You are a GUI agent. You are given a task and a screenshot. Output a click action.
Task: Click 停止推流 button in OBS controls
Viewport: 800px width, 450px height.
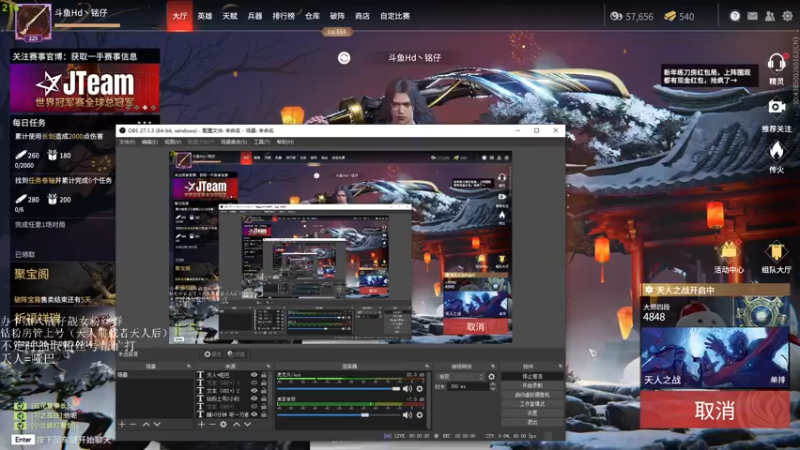532,377
